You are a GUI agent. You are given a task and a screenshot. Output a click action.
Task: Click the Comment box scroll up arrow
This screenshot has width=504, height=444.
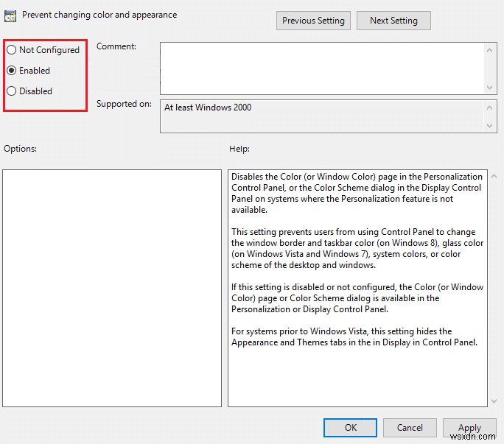(491, 49)
